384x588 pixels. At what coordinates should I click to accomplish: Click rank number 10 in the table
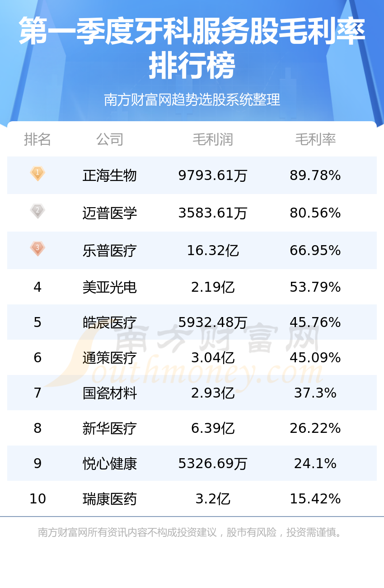[x=37, y=499]
